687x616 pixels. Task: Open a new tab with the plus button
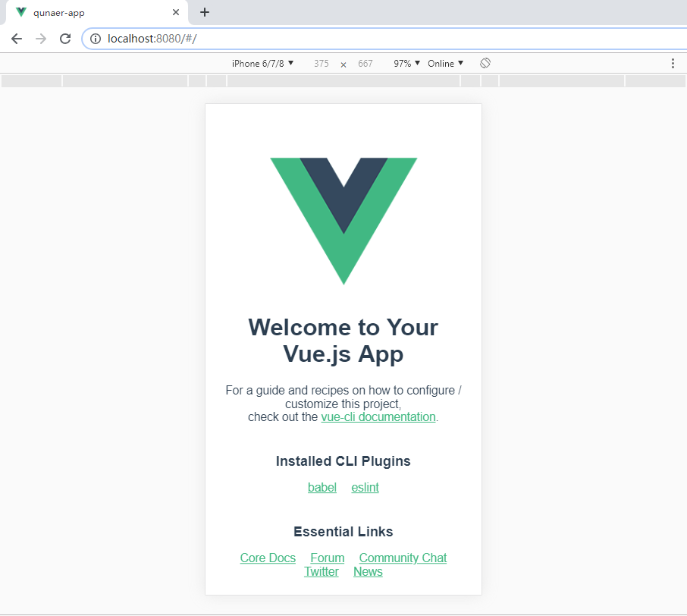[205, 12]
